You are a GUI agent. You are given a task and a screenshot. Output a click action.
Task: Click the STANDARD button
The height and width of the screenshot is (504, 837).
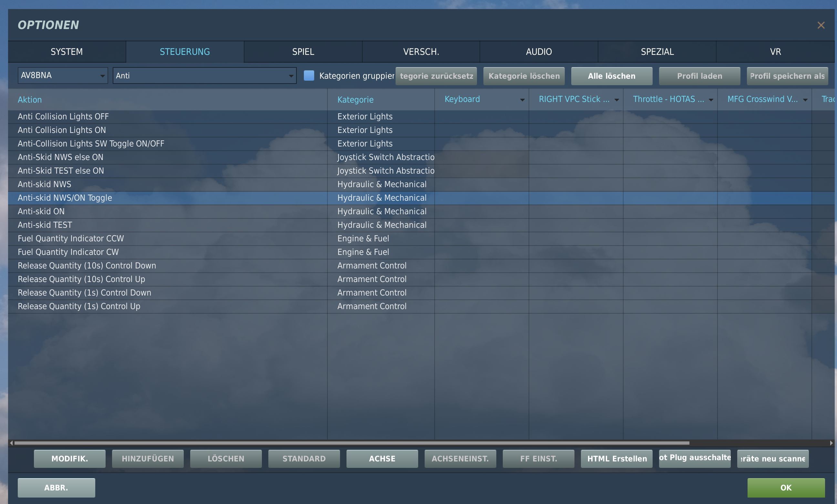point(304,459)
